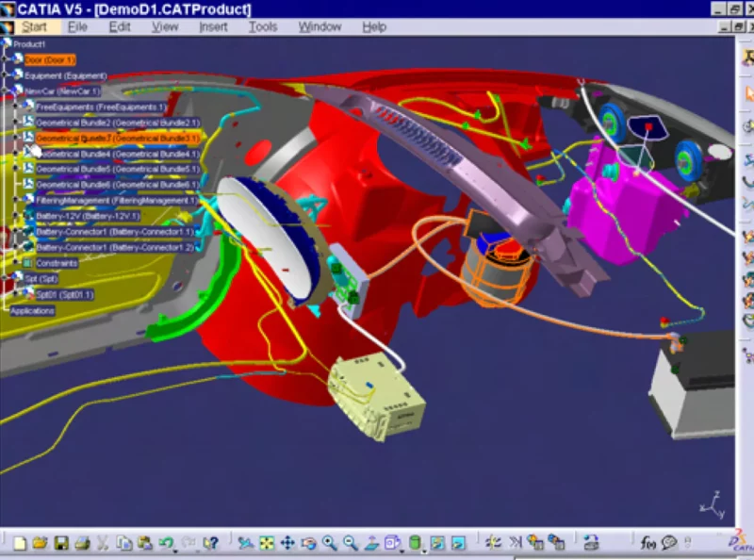Select Geometrical Bundle6 in the tree
The width and height of the screenshot is (754, 560).
pos(118,185)
